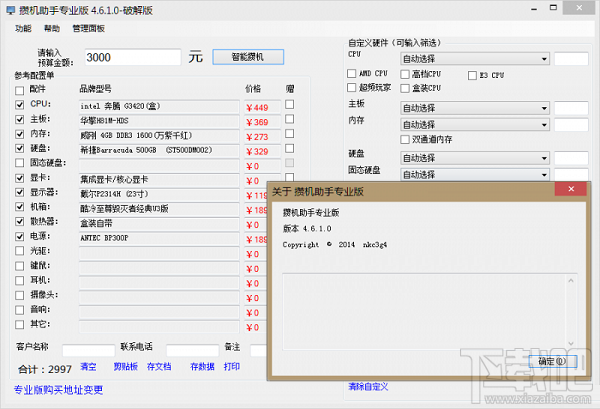Enable the 超频玩家 checkbox
The image size is (600, 409).
[x=351, y=88]
